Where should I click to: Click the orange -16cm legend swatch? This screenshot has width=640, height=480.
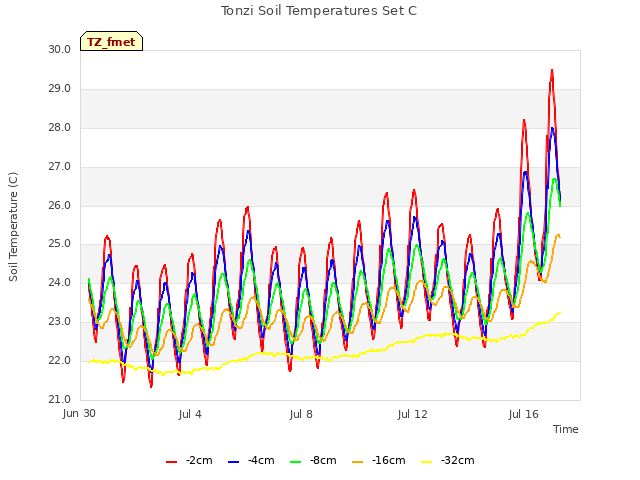(357, 462)
